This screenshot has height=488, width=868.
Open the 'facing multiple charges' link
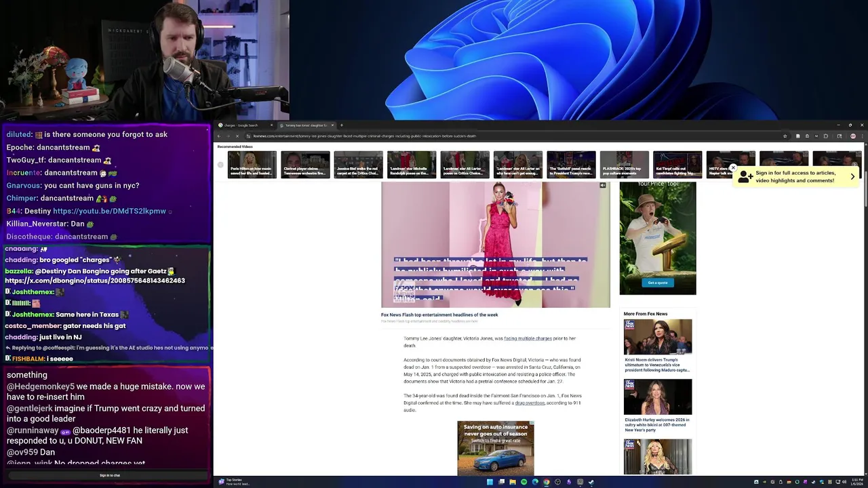click(528, 338)
